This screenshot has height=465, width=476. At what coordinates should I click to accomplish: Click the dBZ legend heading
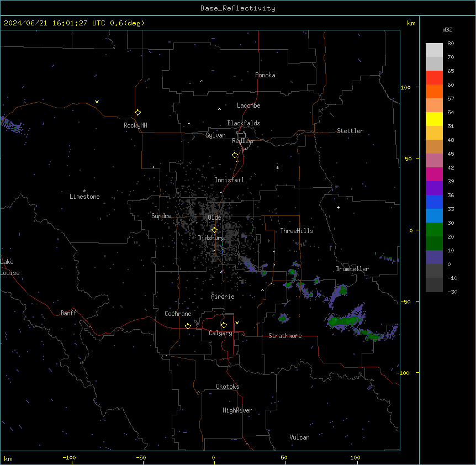(x=447, y=29)
